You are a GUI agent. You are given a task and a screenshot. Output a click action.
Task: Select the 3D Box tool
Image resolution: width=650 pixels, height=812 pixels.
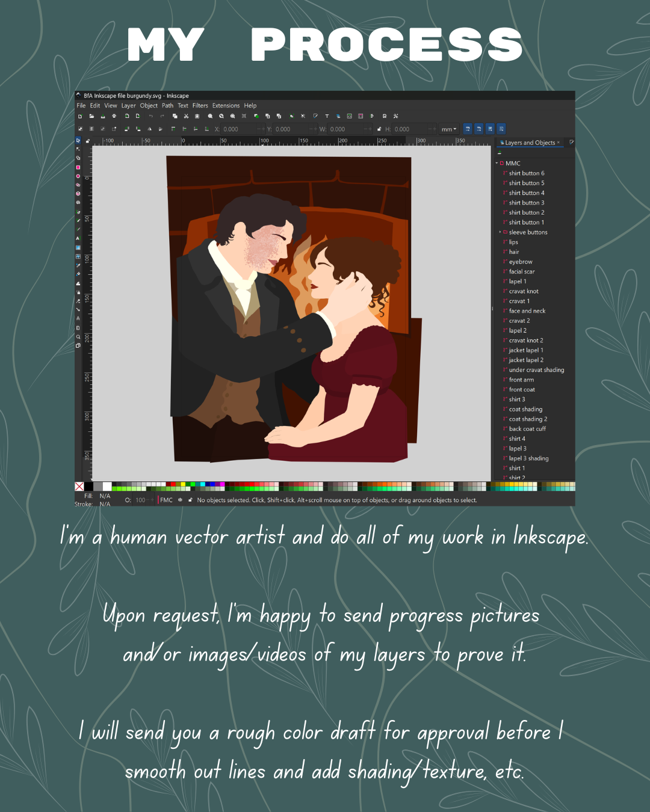click(x=78, y=194)
